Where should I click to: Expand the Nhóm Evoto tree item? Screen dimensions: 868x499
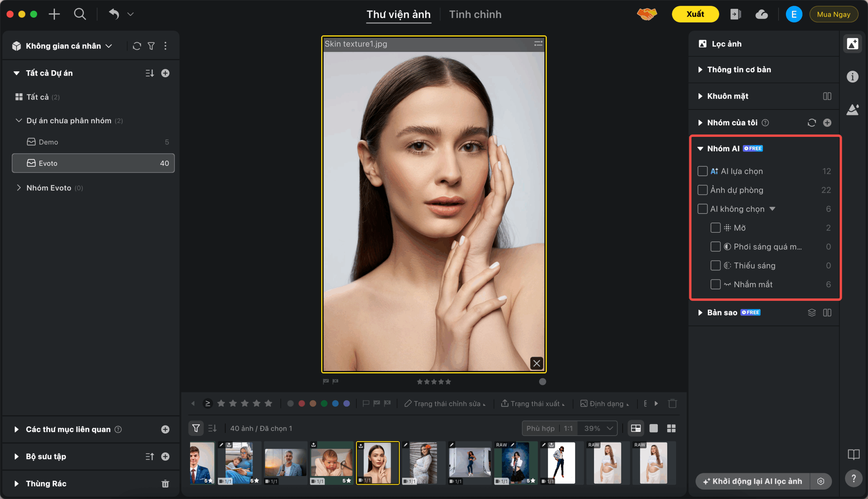[x=19, y=188]
